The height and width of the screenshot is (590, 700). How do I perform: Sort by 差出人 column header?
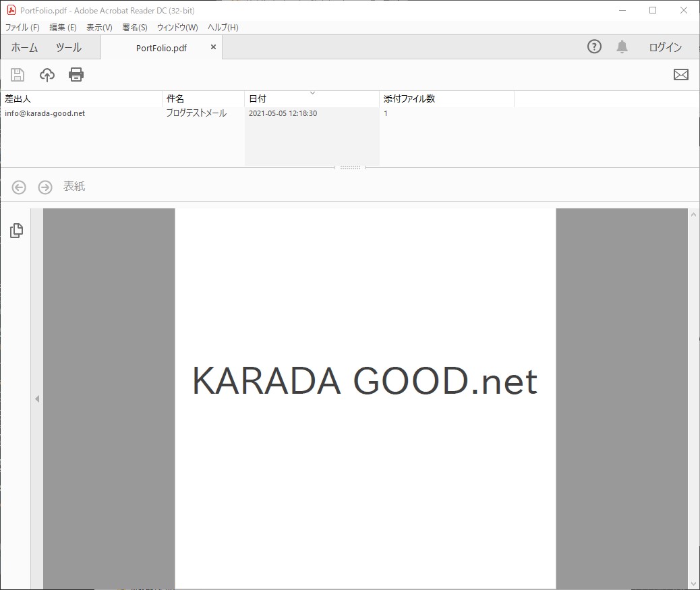click(x=81, y=98)
